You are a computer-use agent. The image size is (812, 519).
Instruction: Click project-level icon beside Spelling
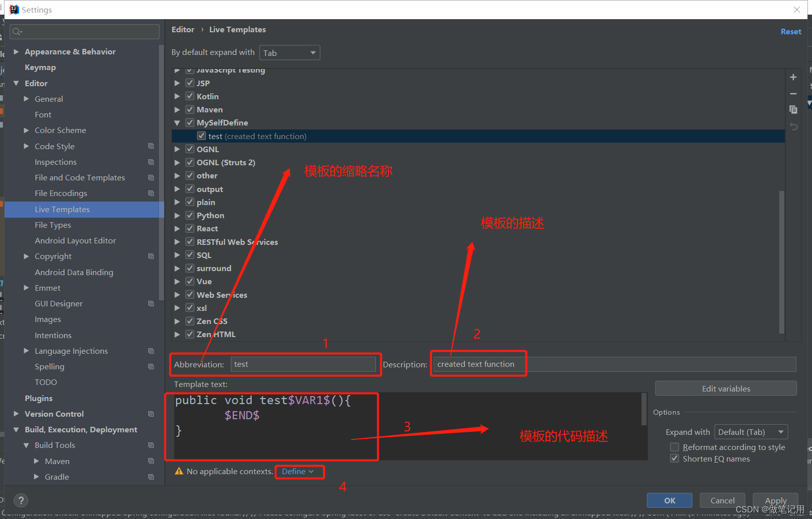(151, 366)
